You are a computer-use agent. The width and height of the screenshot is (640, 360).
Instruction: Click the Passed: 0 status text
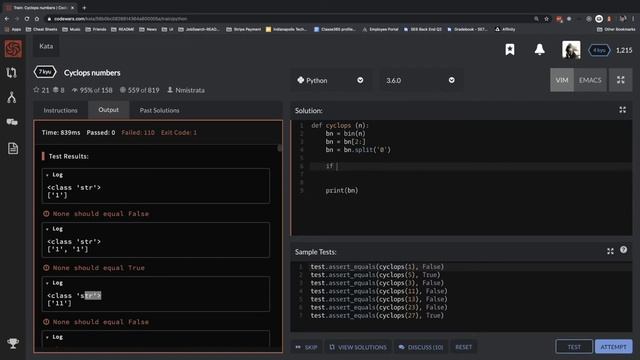[101, 133]
